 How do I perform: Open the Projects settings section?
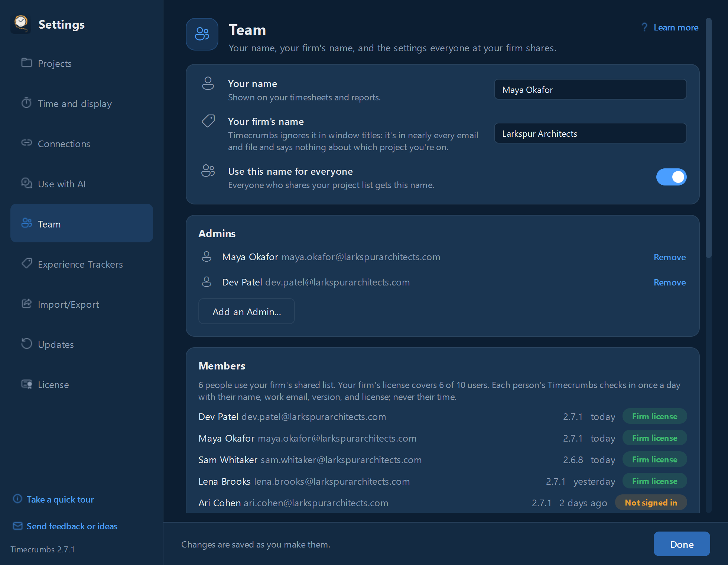click(82, 63)
